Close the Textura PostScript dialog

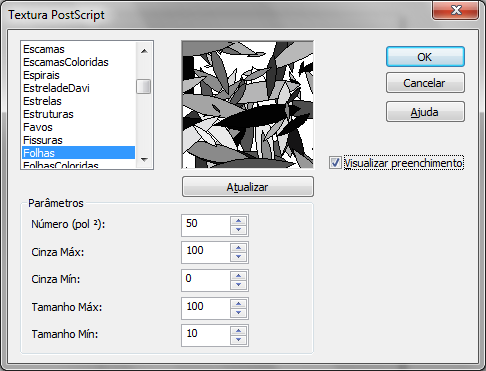(456, 10)
